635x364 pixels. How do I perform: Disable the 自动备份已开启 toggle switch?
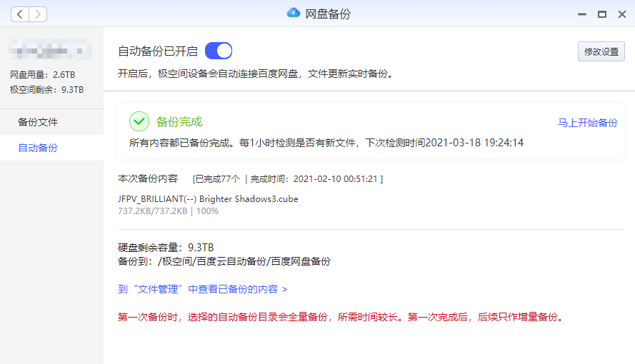[x=219, y=51]
